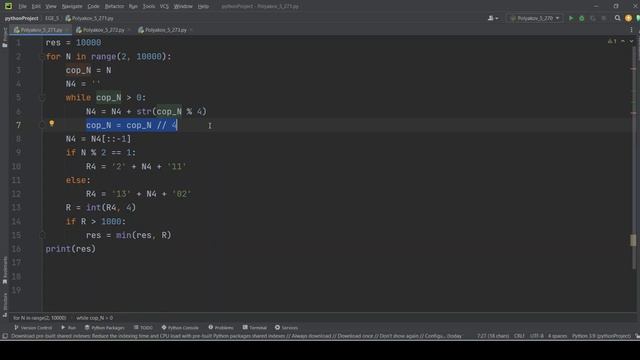The image size is (640, 360).
Task: Open the File menu
Action: point(22,7)
